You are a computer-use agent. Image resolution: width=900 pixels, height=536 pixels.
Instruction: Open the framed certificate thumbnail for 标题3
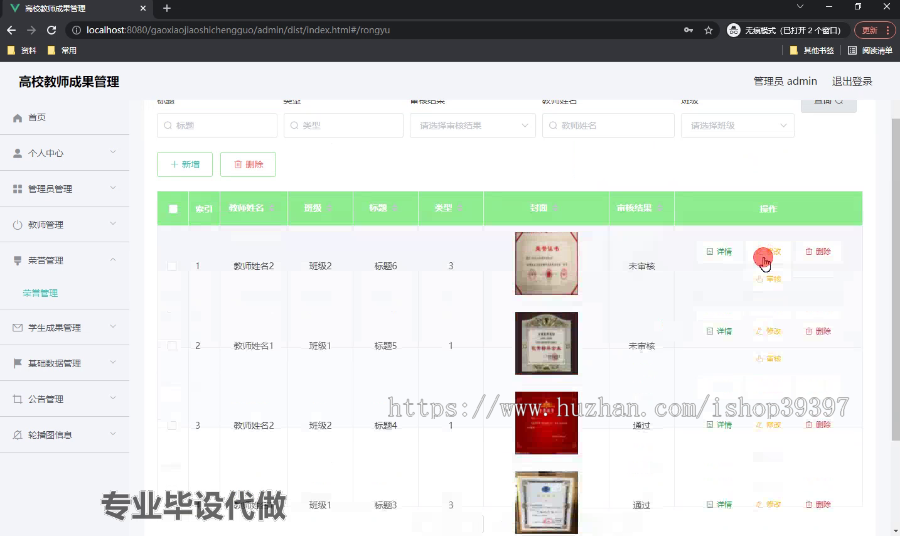546,503
